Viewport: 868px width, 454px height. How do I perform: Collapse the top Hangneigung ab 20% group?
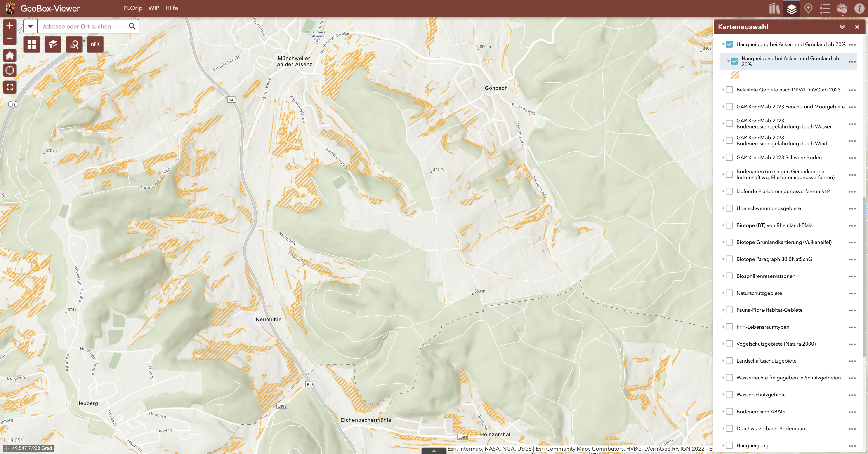pos(723,44)
